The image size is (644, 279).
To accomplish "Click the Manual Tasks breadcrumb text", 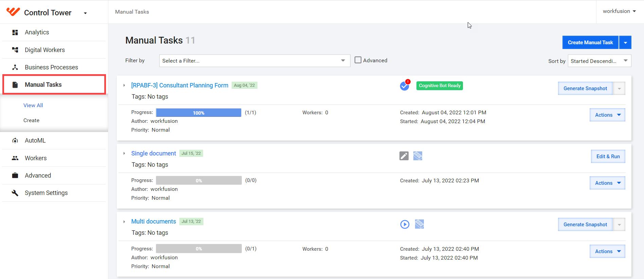I will 132,12.
